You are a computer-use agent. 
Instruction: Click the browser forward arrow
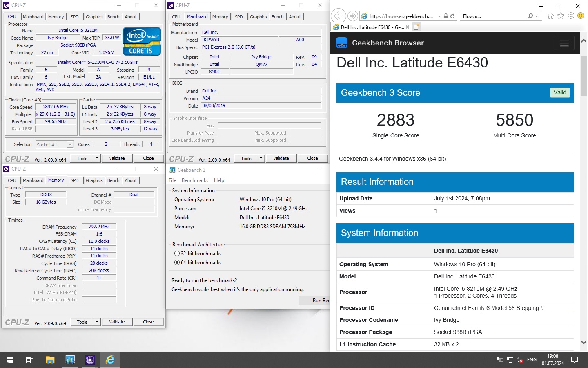point(353,16)
